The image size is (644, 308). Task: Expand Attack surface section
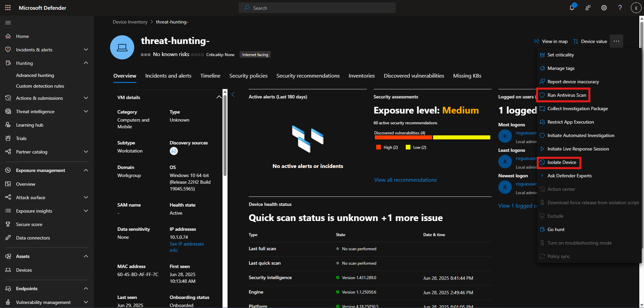(x=86, y=197)
